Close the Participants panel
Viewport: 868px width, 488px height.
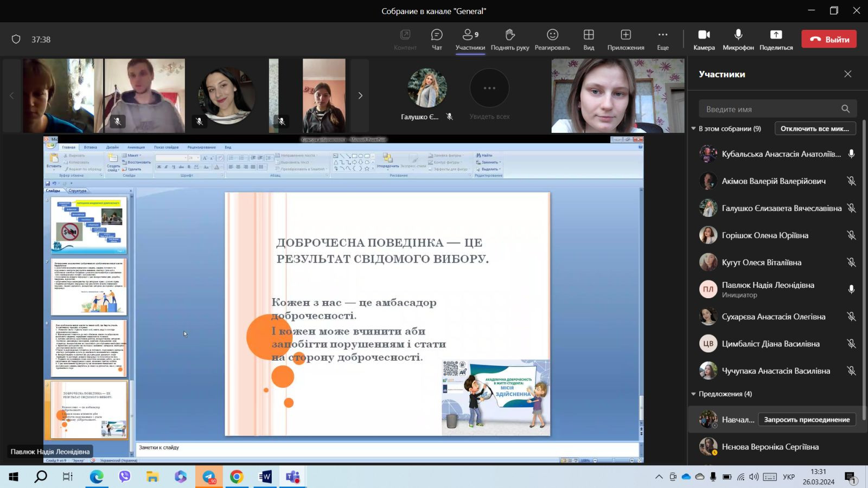tap(847, 74)
